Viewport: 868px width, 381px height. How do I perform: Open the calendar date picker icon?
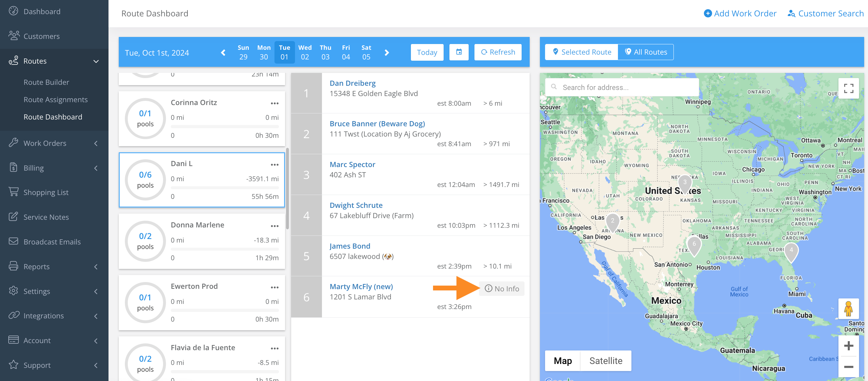pyautogui.click(x=459, y=52)
